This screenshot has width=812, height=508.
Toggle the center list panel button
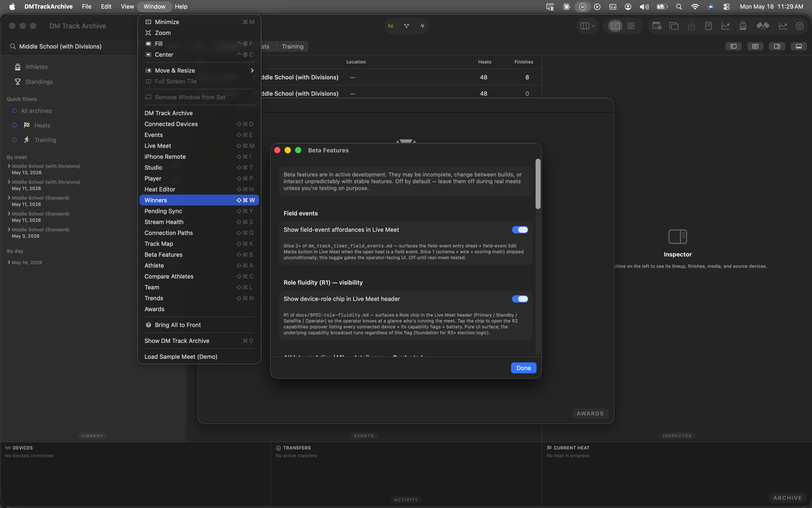pyautogui.click(x=755, y=46)
